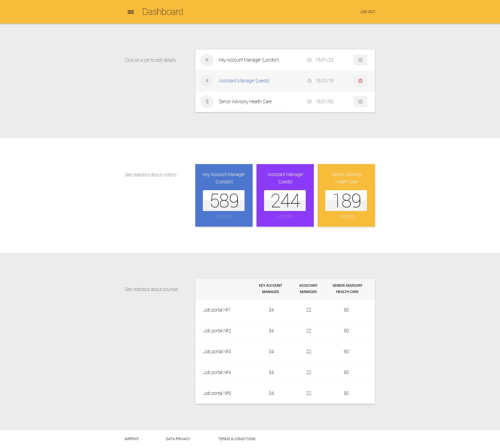Click the K avatar circle
The width and height of the screenshot is (500, 448).
[207, 60]
